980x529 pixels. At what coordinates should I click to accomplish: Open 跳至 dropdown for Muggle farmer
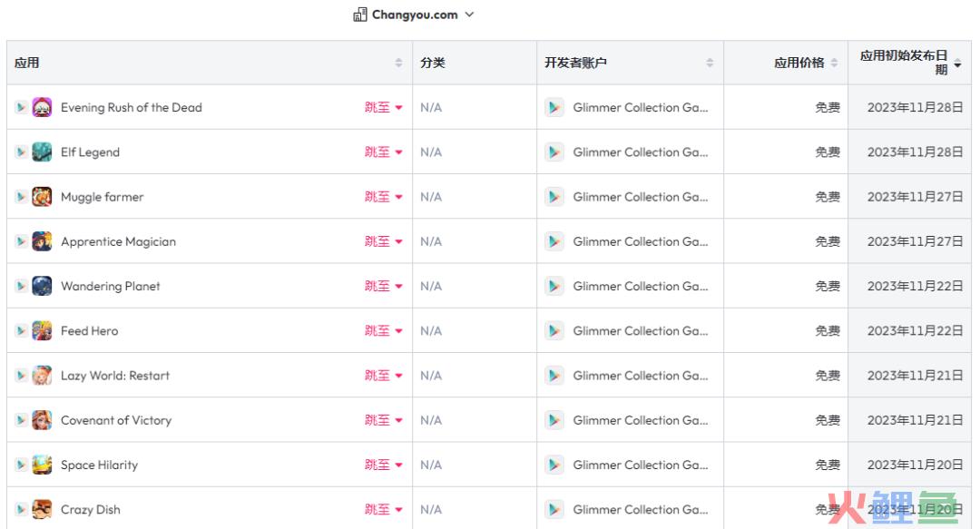(x=383, y=196)
